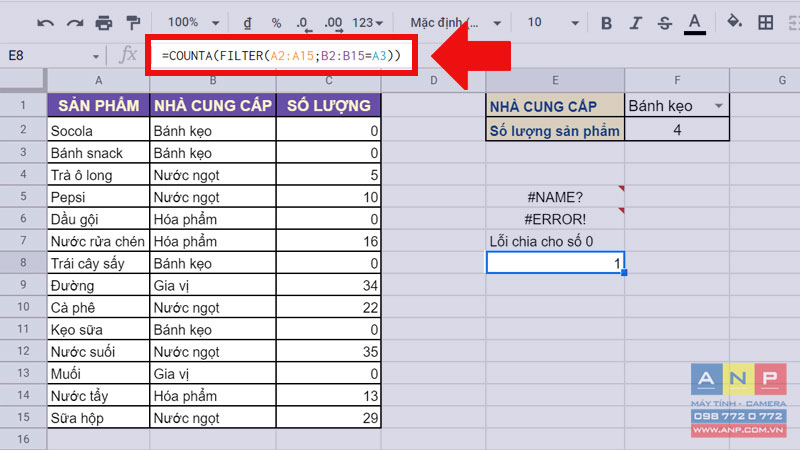Select the quantity 35 cell
800x450 pixels.
329,352
